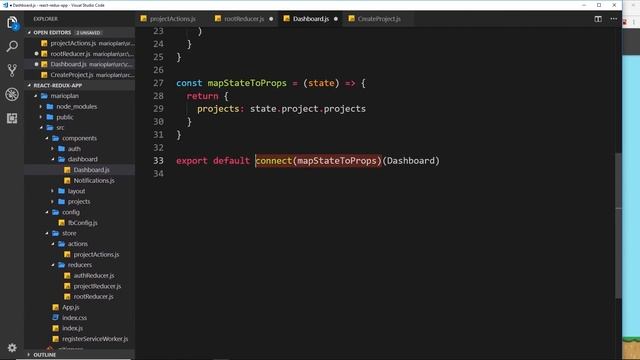Open the Source Control view
The width and height of the screenshot is (640, 360).
[12, 70]
